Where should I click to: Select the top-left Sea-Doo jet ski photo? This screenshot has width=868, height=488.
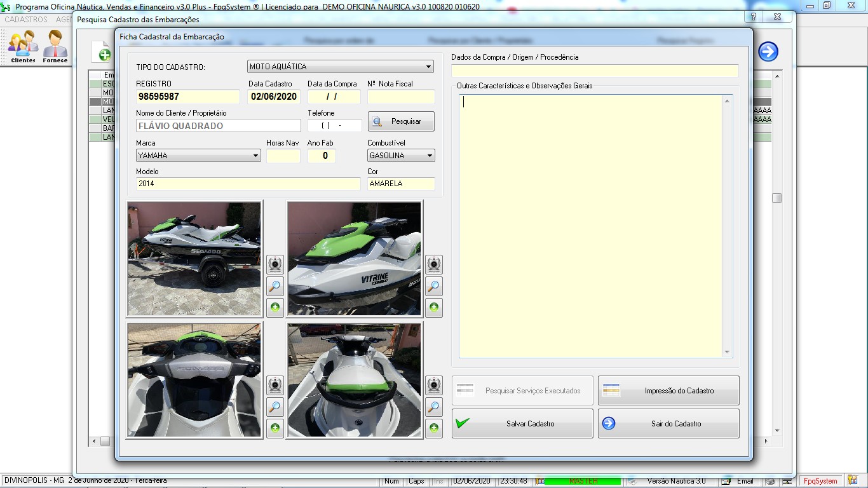[x=194, y=259]
